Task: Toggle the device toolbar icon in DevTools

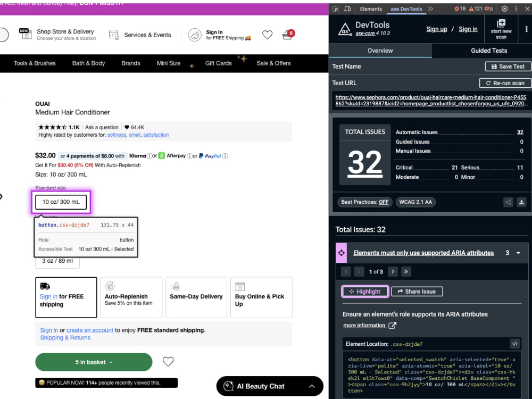Action: 347,9
